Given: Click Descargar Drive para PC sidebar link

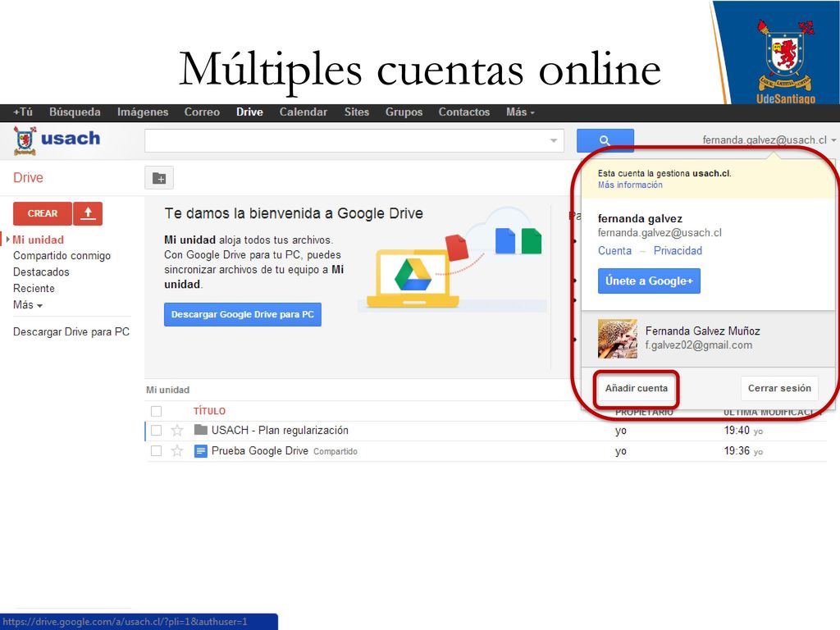Looking at the screenshot, I should point(71,332).
